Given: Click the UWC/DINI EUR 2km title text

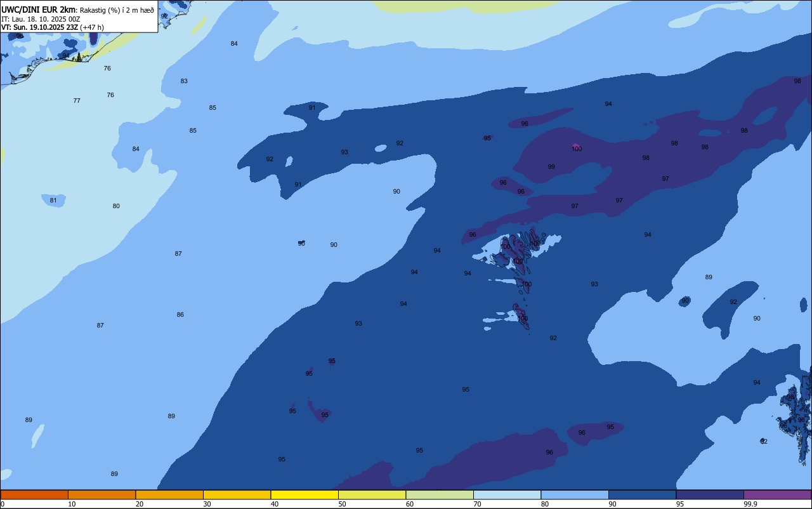Looking at the screenshot, I should pos(39,10).
